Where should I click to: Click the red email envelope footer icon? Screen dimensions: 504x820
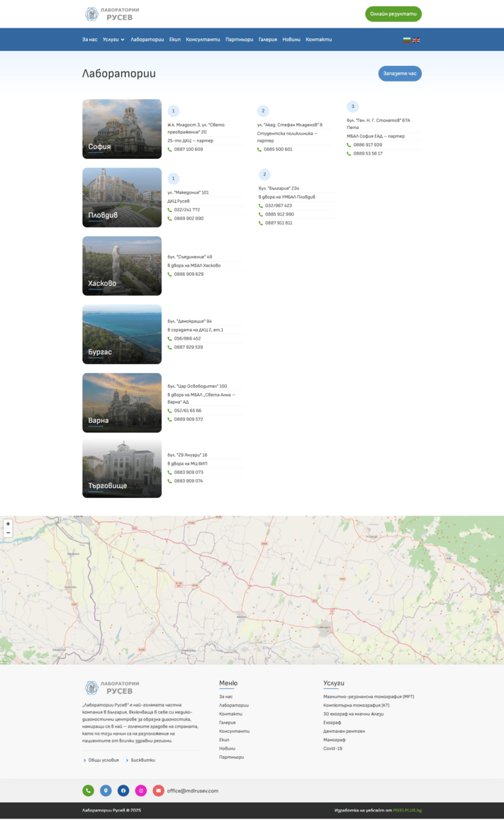click(158, 791)
